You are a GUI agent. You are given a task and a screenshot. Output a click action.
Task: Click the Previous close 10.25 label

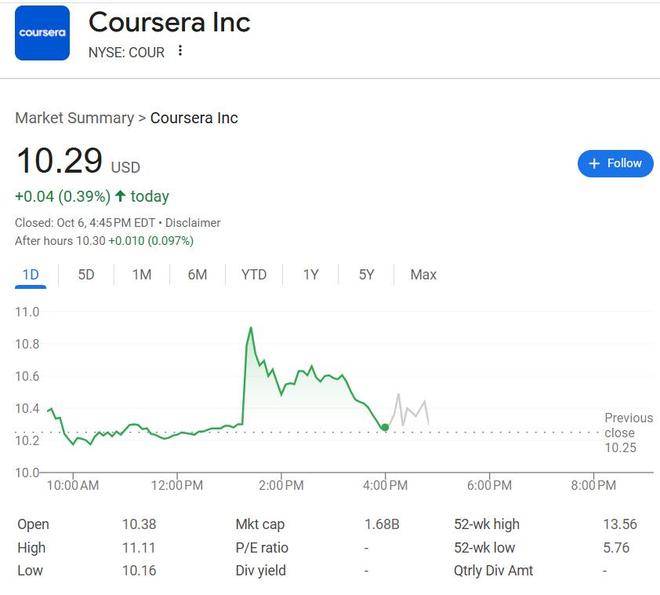coord(628,433)
